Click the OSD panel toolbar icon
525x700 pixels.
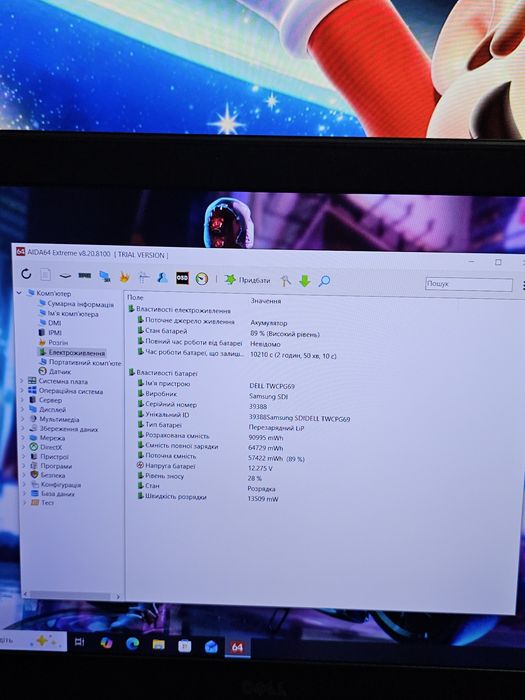coord(182,278)
